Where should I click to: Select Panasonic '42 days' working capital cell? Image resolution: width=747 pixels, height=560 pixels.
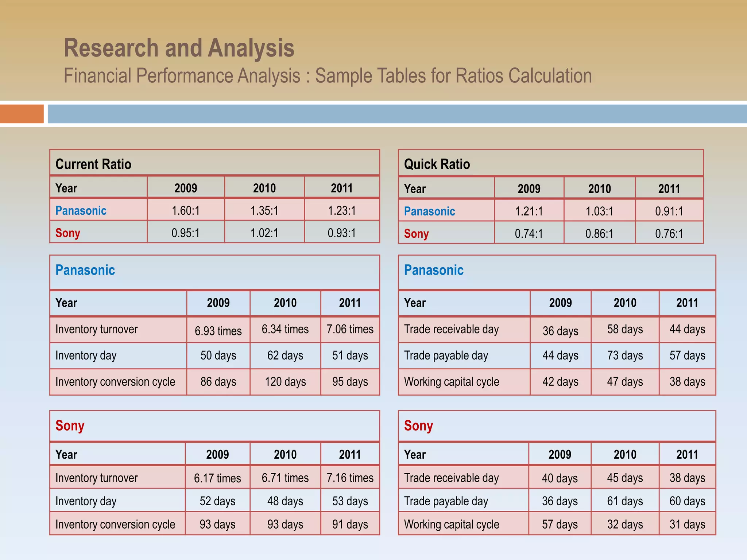560,382
